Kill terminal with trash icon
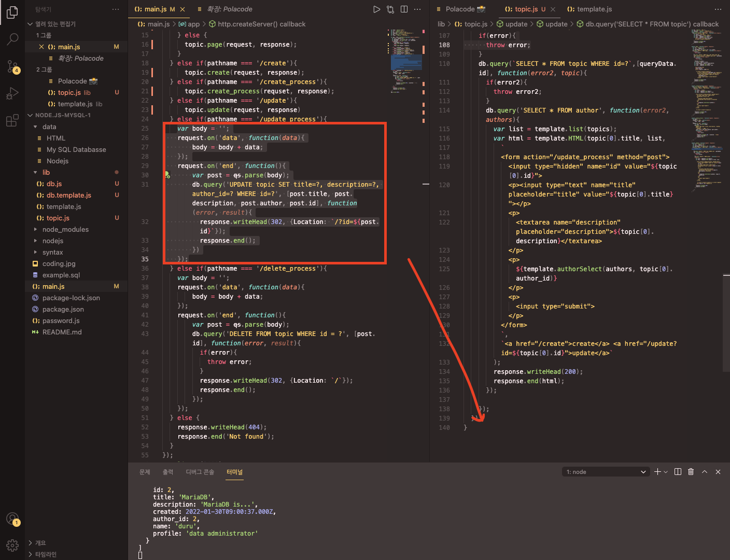 [691, 472]
